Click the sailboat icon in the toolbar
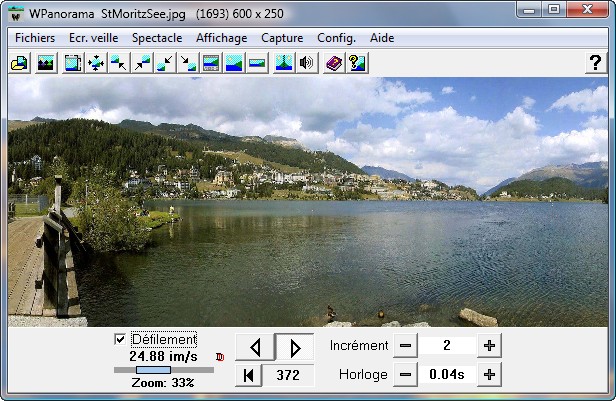Viewport: 616px width, 401px height. click(x=284, y=63)
